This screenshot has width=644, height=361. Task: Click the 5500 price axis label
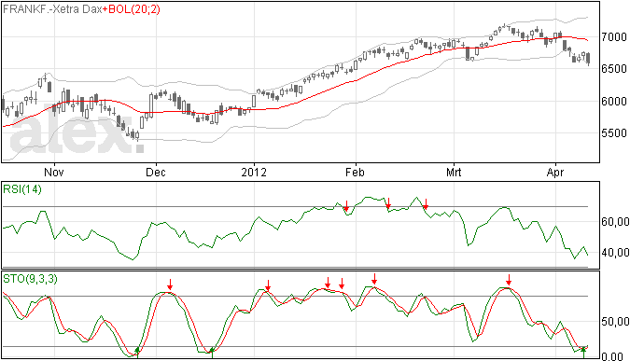(x=614, y=133)
